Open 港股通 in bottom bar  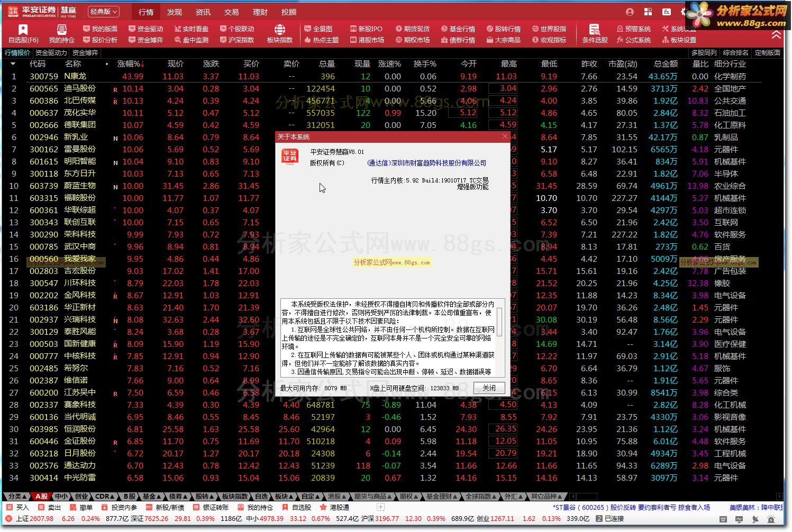[x=334, y=508]
